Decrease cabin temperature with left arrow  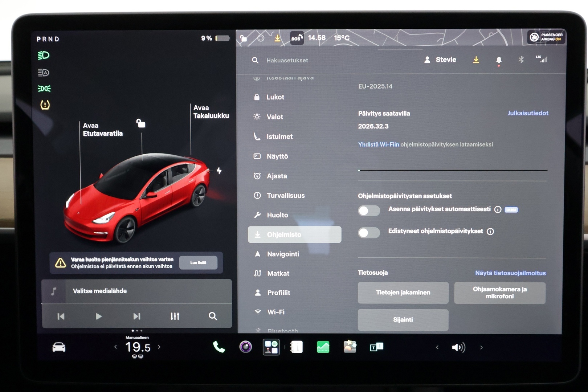click(115, 347)
